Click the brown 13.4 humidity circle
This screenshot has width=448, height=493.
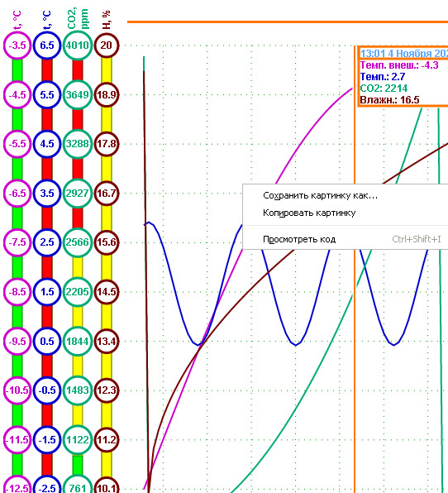point(107,341)
